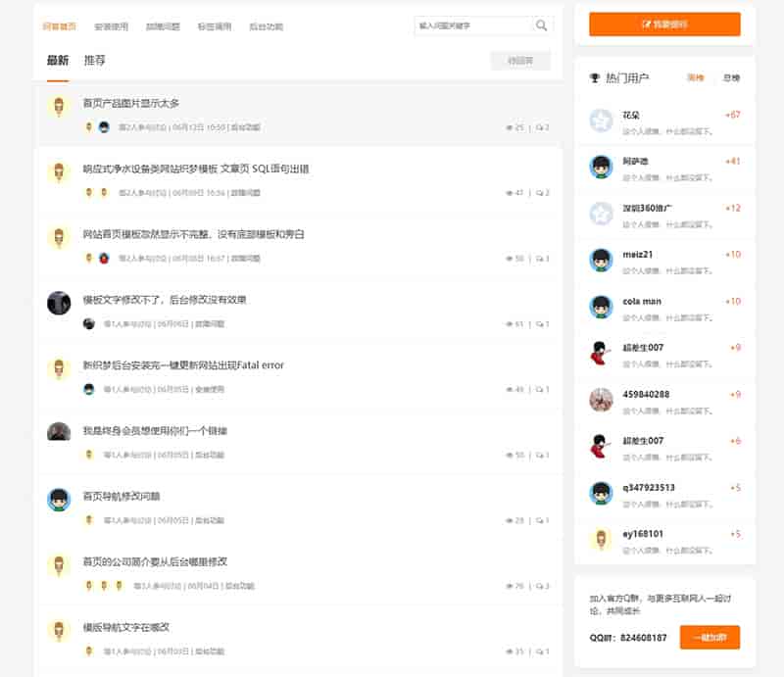Open avatar of 超能生007 with +9 score
This screenshot has height=677, width=784.
pyautogui.click(x=601, y=354)
